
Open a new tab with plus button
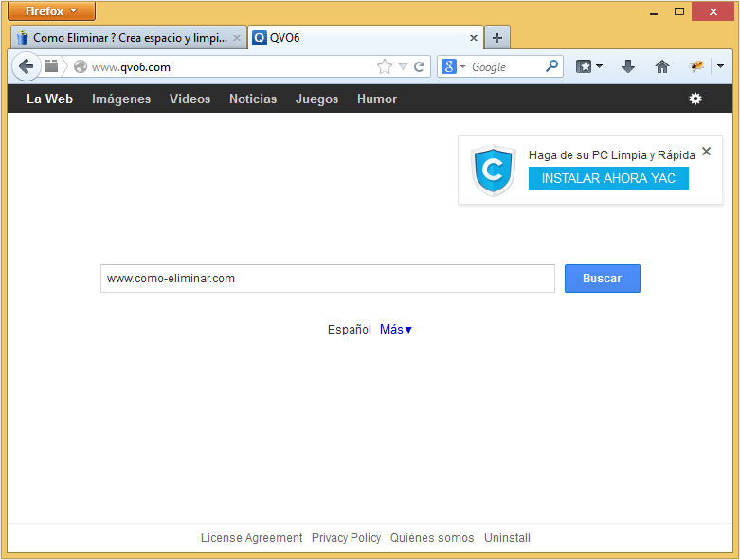496,38
